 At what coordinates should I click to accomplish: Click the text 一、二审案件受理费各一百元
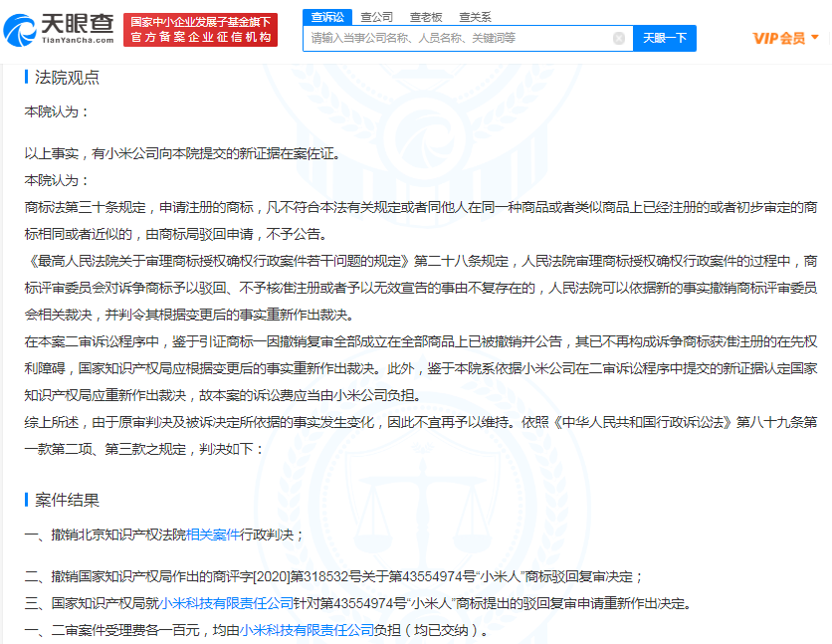(111, 630)
